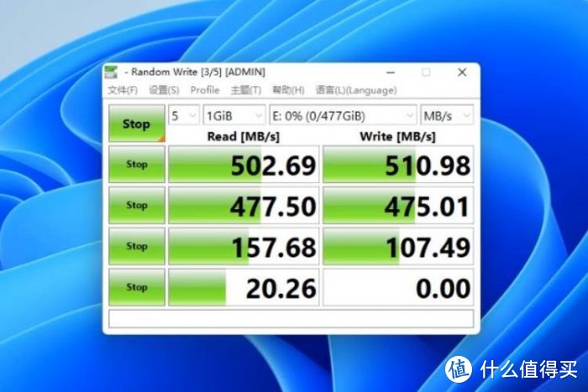Click the large Stop button beside the test count
The height and width of the screenshot is (392, 588).
pyautogui.click(x=136, y=123)
